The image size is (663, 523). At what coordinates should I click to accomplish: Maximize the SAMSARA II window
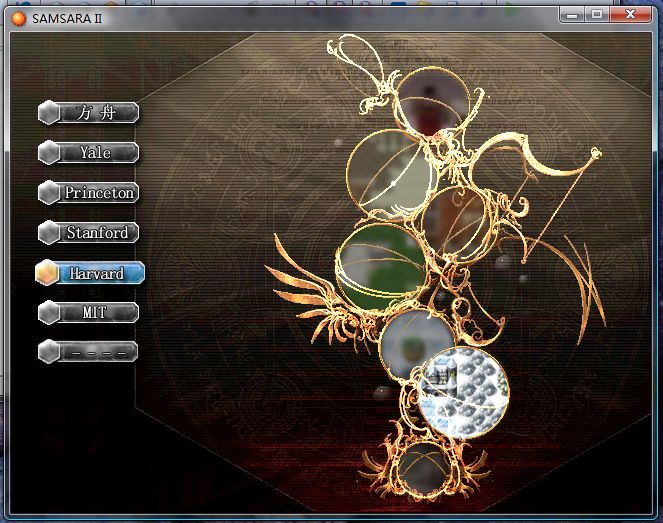pyautogui.click(x=597, y=15)
